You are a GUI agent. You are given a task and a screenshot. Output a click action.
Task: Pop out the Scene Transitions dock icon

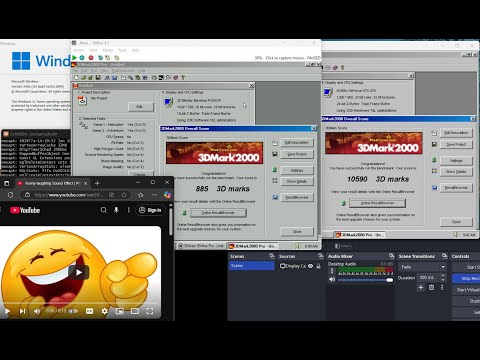pyautogui.click(x=444, y=256)
